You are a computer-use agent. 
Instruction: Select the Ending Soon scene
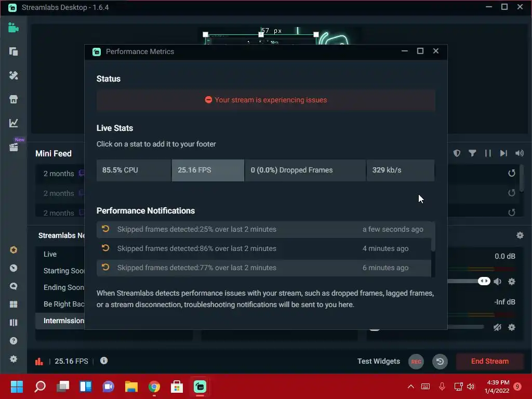click(60, 287)
